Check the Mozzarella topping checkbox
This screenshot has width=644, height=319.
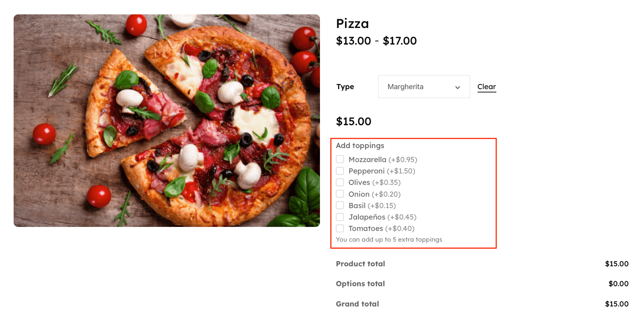click(x=340, y=159)
